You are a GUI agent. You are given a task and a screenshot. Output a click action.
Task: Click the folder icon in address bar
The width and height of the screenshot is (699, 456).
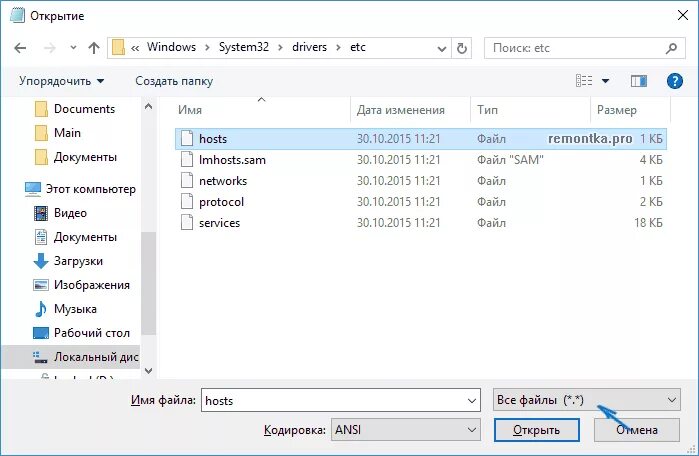click(x=118, y=47)
